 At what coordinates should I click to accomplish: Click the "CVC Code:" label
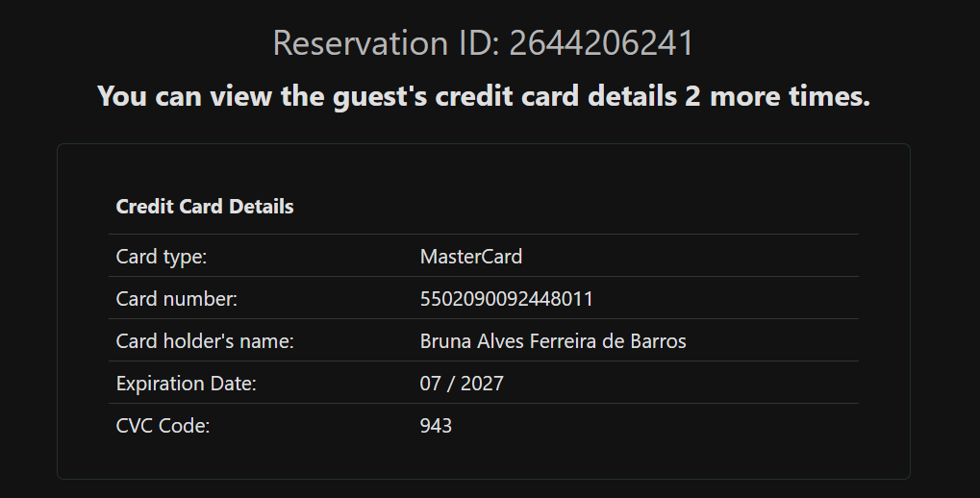163,426
